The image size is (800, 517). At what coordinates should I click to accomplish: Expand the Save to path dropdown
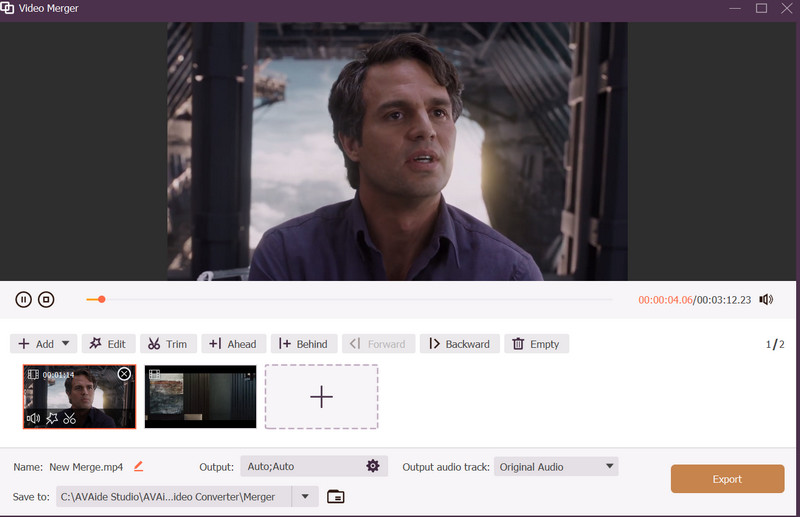[305, 496]
